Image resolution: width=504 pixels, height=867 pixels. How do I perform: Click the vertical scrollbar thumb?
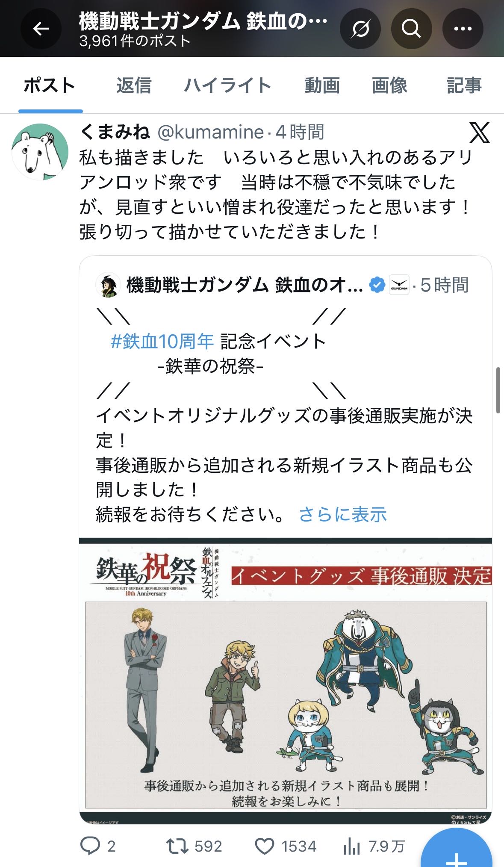pos(498,390)
